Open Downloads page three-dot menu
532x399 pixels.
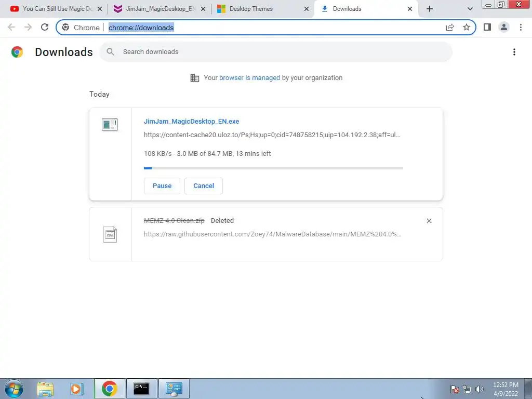click(x=514, y=52)
